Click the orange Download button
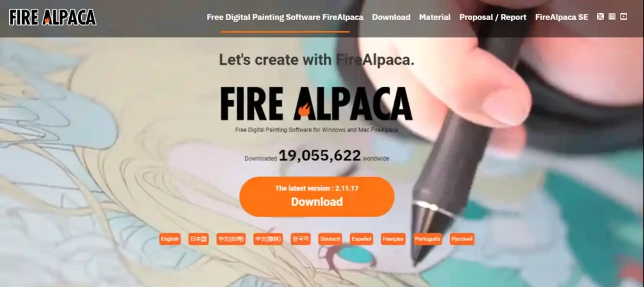 pos(317,196)
